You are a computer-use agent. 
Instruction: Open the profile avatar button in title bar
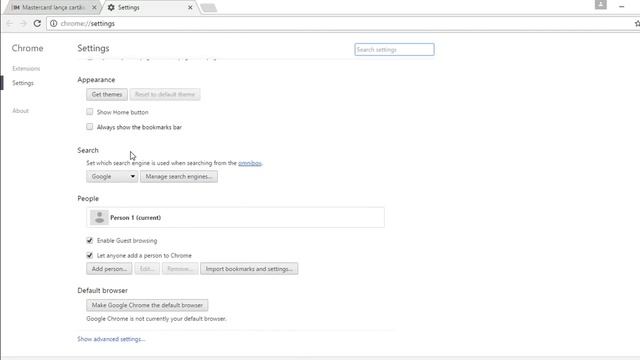pos(600,5)
